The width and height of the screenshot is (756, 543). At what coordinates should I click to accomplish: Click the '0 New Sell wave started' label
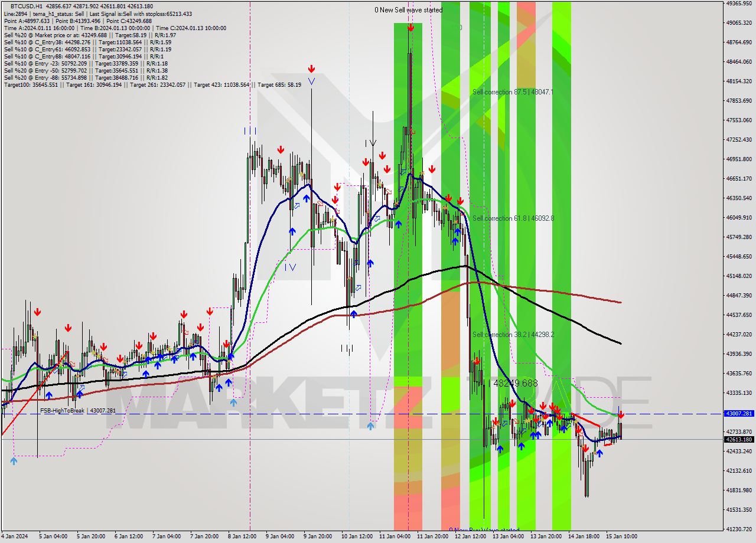[409, 10]
